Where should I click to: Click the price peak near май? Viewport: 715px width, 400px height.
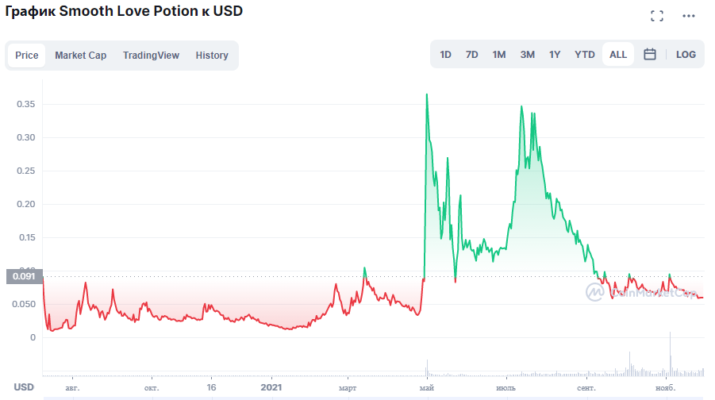[427, 95]
